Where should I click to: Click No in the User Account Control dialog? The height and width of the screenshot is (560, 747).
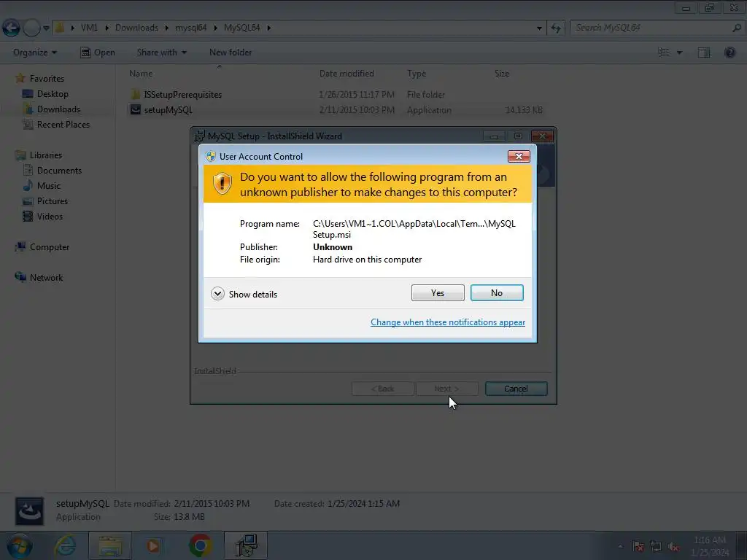pos(496,293)
